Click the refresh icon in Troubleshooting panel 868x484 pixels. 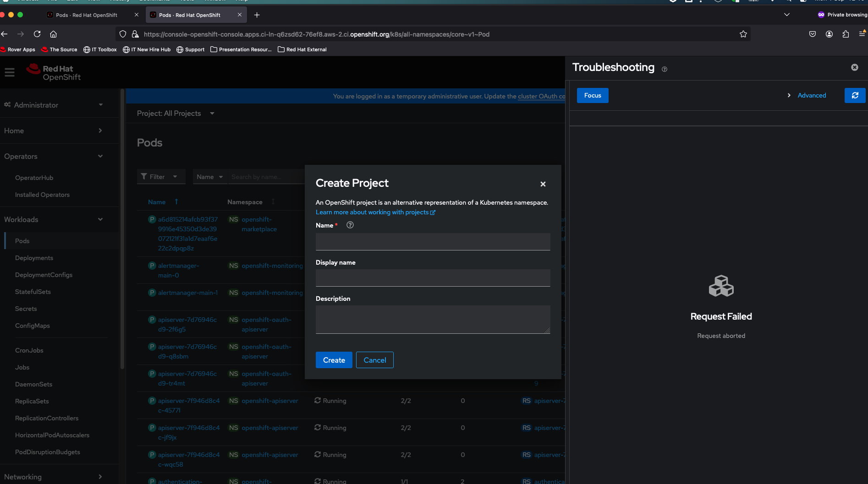[x=855, y=95]
